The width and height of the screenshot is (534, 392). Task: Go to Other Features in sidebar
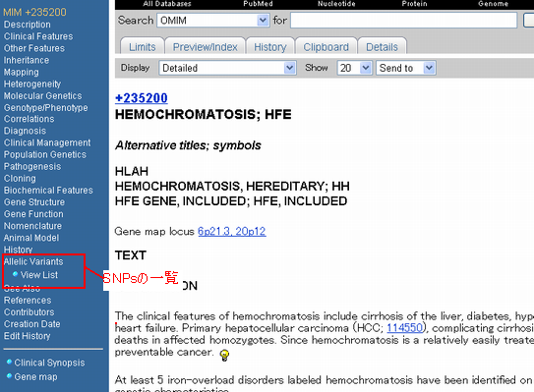point(34,48)
